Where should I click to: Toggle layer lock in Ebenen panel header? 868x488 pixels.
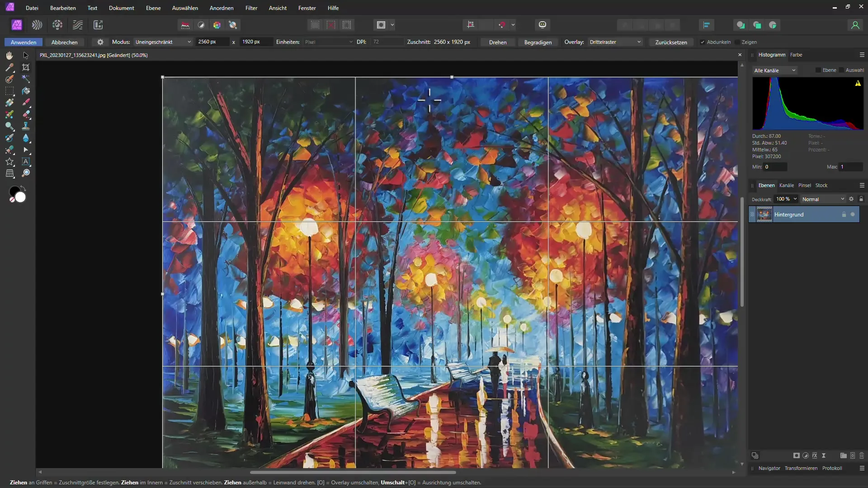tap(861, 199)
